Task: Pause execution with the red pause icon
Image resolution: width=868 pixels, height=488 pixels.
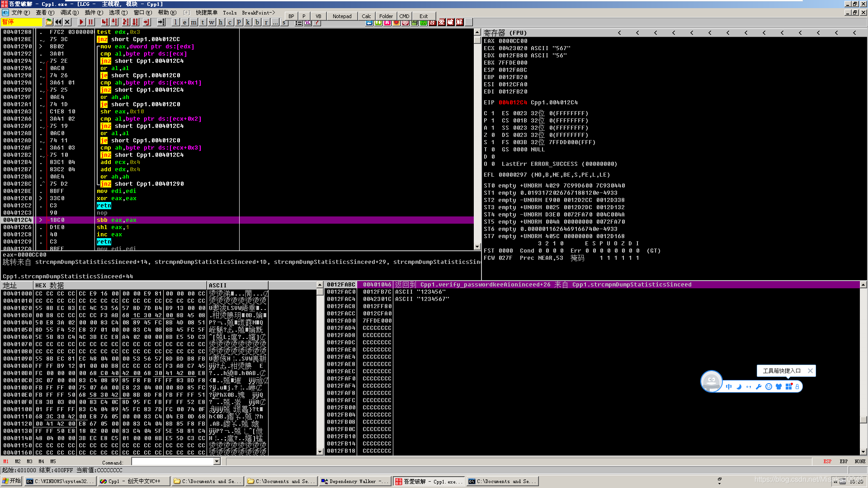Action: pyautogui.click(x=90, y=22)
